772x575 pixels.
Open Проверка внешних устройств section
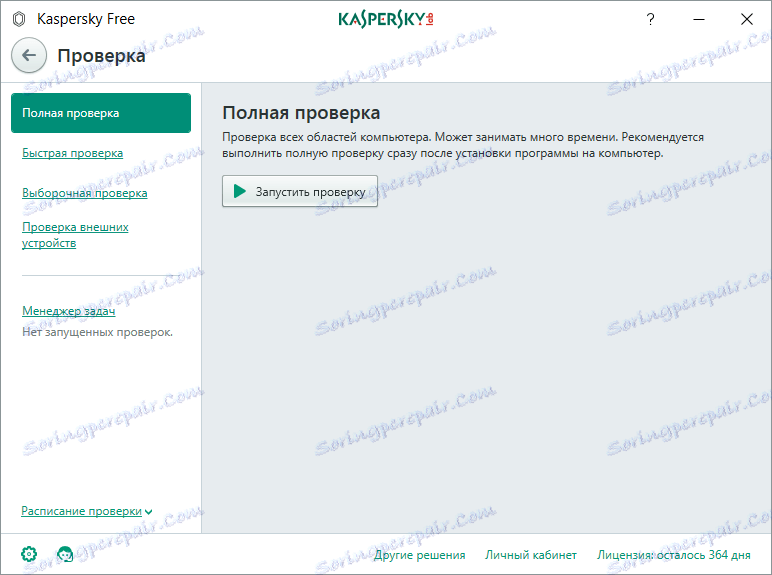(x=75, y=235)
